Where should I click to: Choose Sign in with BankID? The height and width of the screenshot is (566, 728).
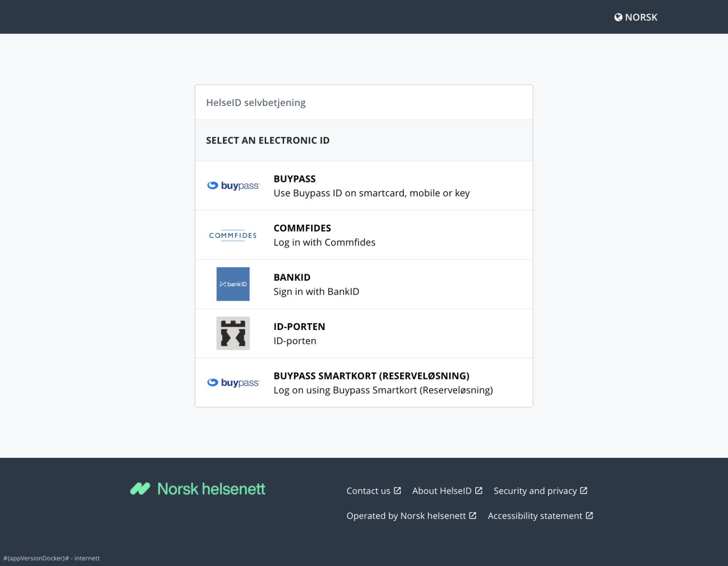(x=364, y=284)
